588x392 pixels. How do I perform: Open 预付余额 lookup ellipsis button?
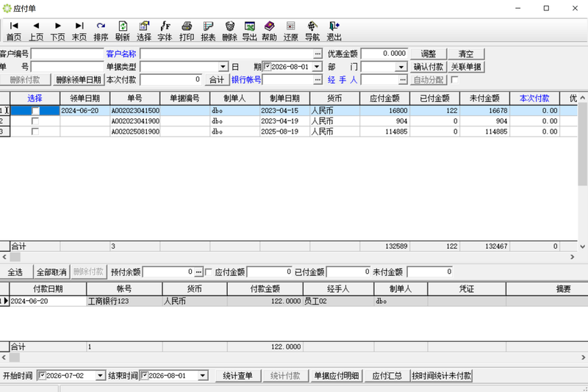click(198, 272)
